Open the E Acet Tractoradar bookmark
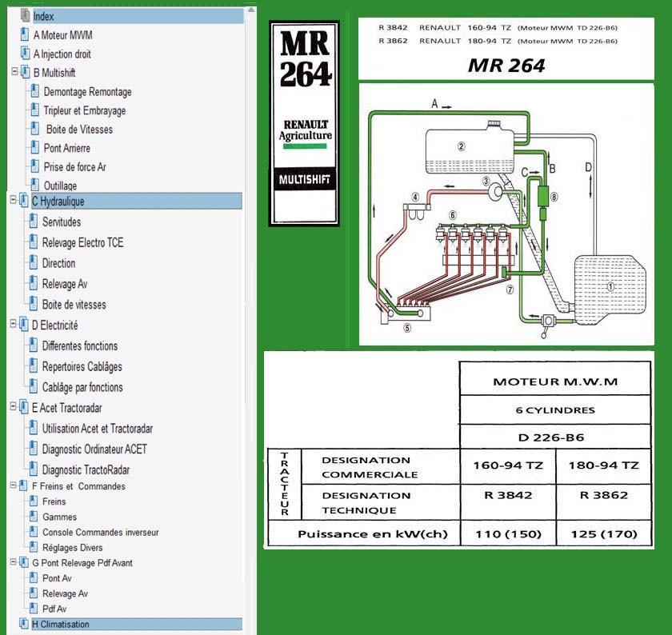Viewport: 672px width, 635px height. (x=67, y=408)
